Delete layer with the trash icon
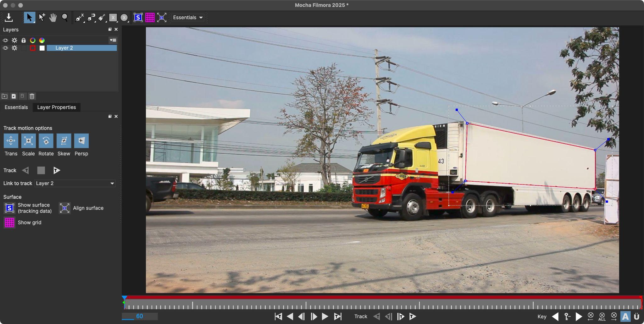Viewport: 644px width, 324px height. click(32, 96)
